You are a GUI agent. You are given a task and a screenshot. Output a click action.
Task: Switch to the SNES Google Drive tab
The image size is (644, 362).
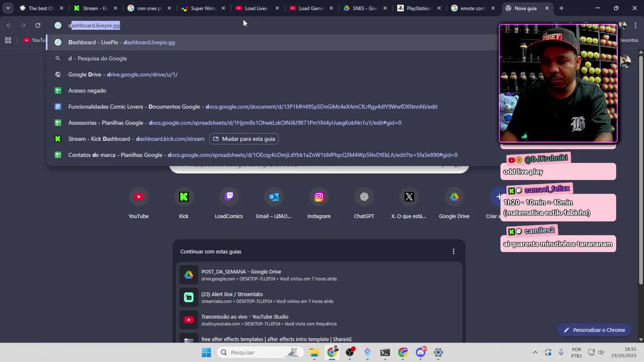pos(365,8)
